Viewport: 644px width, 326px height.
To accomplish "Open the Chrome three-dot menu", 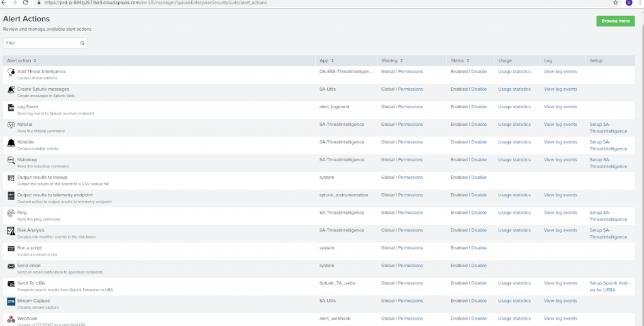I will coord(640,3).
